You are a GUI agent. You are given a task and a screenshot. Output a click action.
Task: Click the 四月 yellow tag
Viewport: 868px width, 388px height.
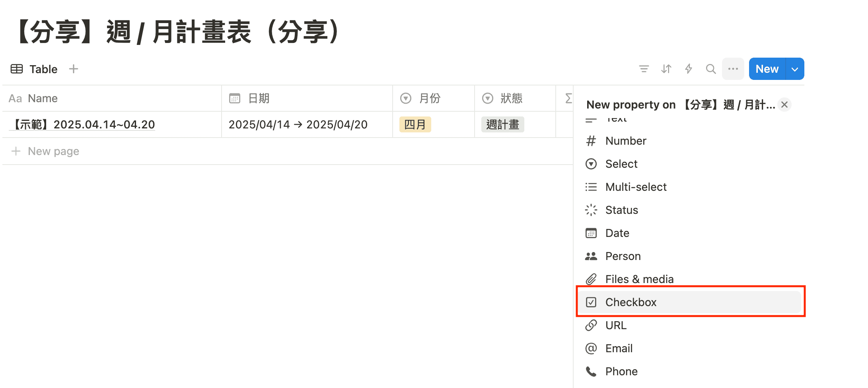(415, 124)
